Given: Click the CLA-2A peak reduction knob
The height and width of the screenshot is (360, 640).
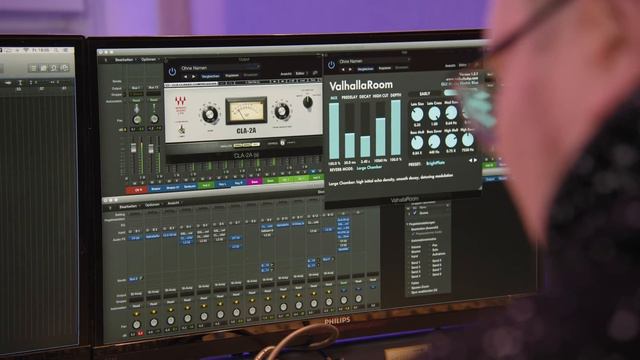Looking at the screenshot, I should [x=282, y=111].
